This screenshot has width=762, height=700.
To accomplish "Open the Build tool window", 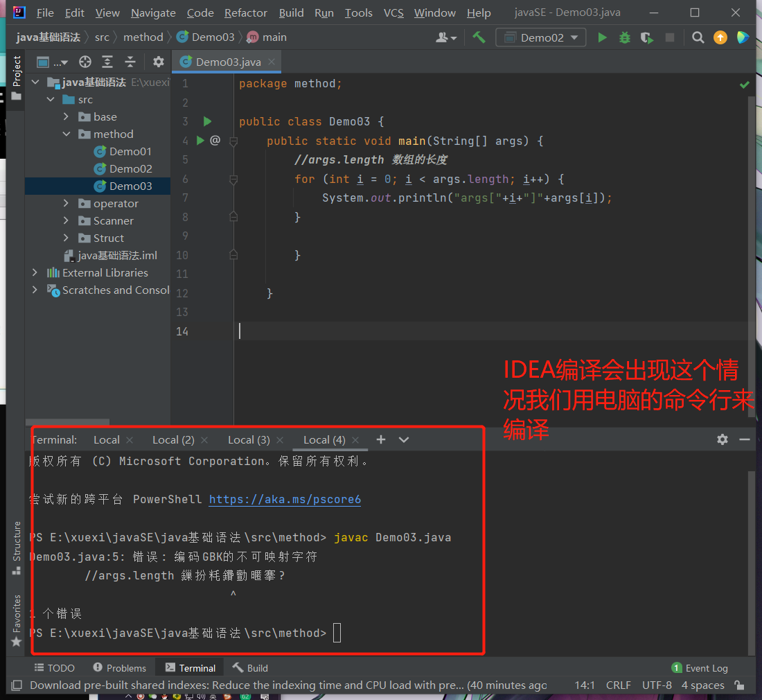I will (250, 668).
